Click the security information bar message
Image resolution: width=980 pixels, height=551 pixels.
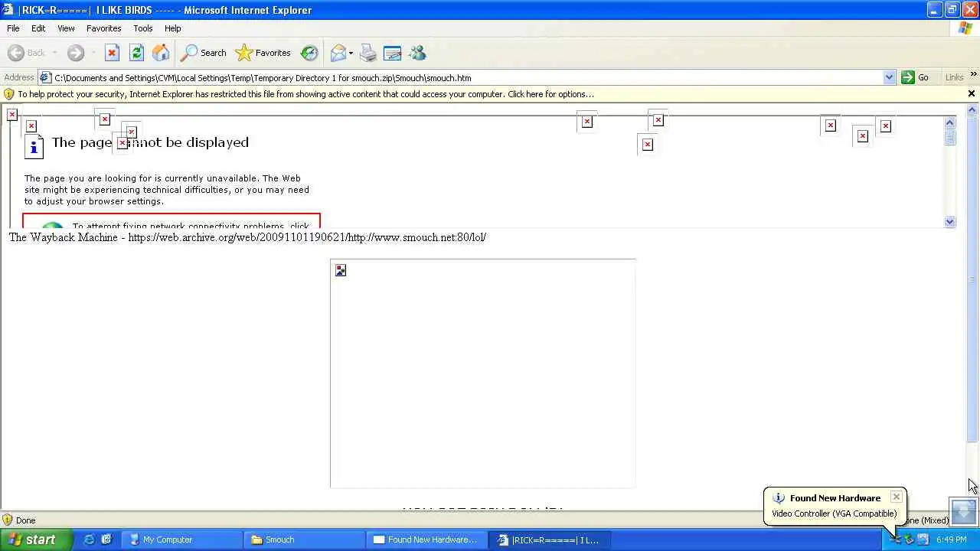[x=305, y=94]
